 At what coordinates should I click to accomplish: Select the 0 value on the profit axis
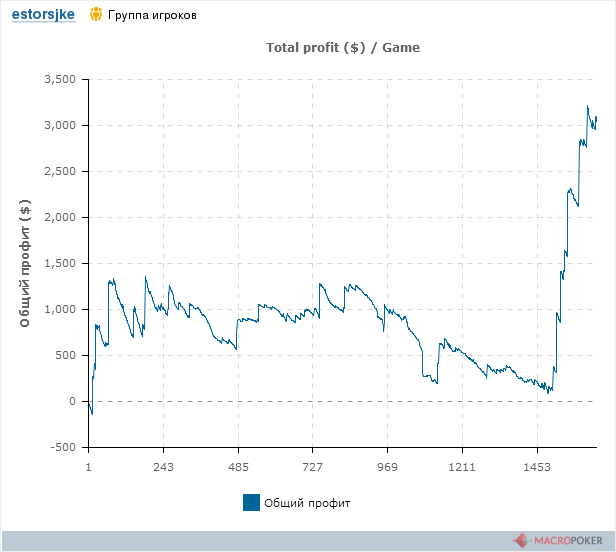[73, 401]
